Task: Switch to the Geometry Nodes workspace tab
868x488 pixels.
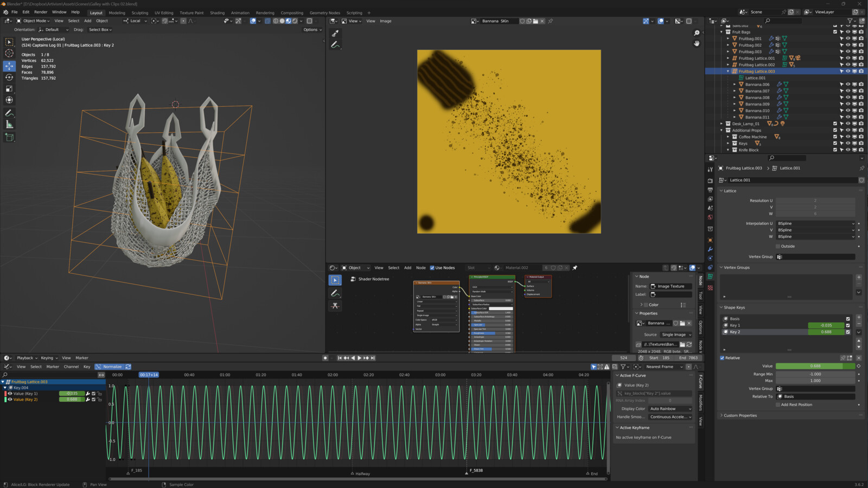Action: [x=324, y=12]
